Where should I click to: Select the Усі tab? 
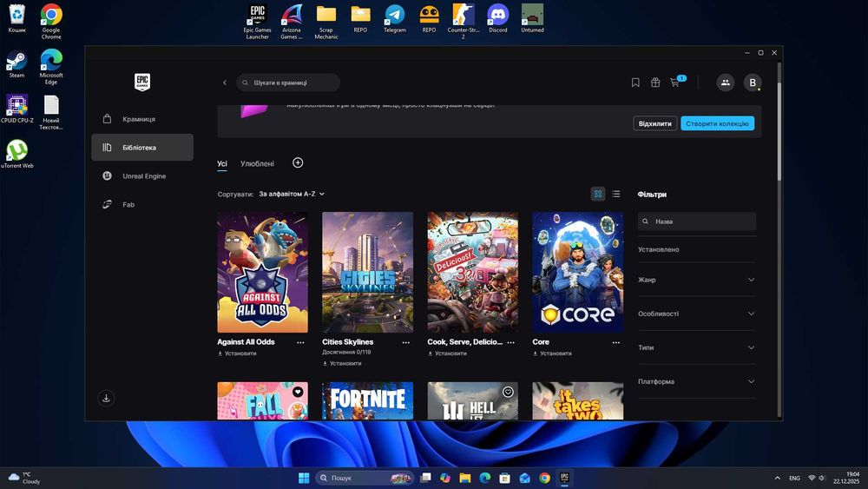222,164
